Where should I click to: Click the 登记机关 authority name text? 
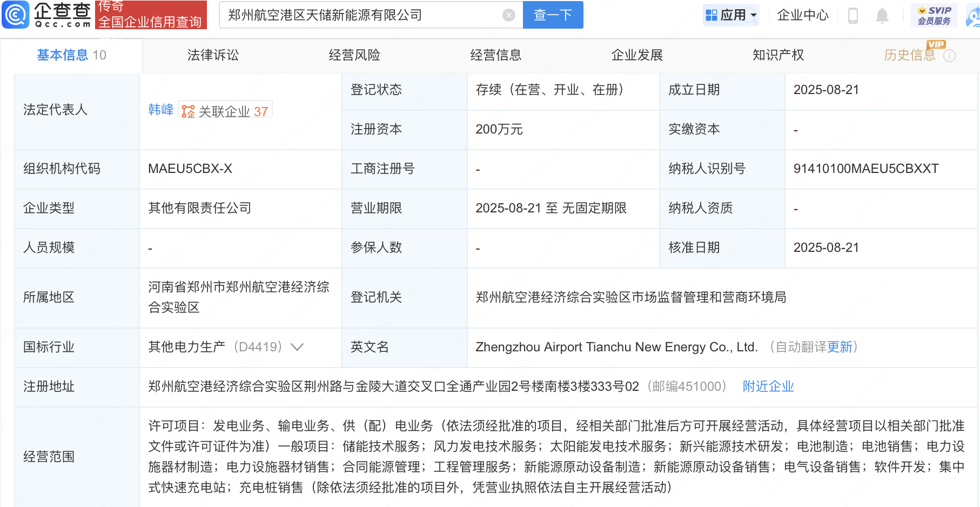(630, 297)
